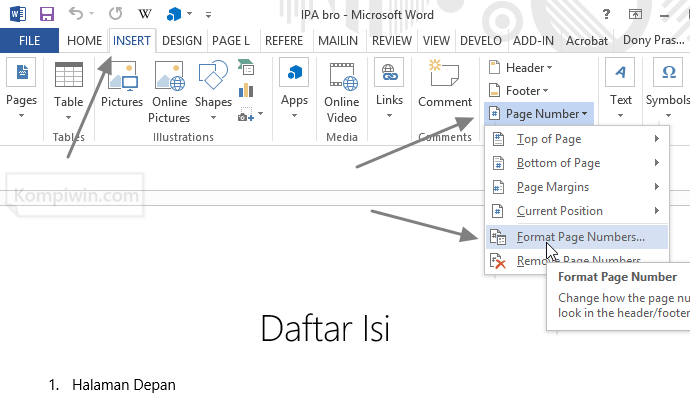Open the REVIEW tab
Screen dimensions: 690x394
click(392, 41)
